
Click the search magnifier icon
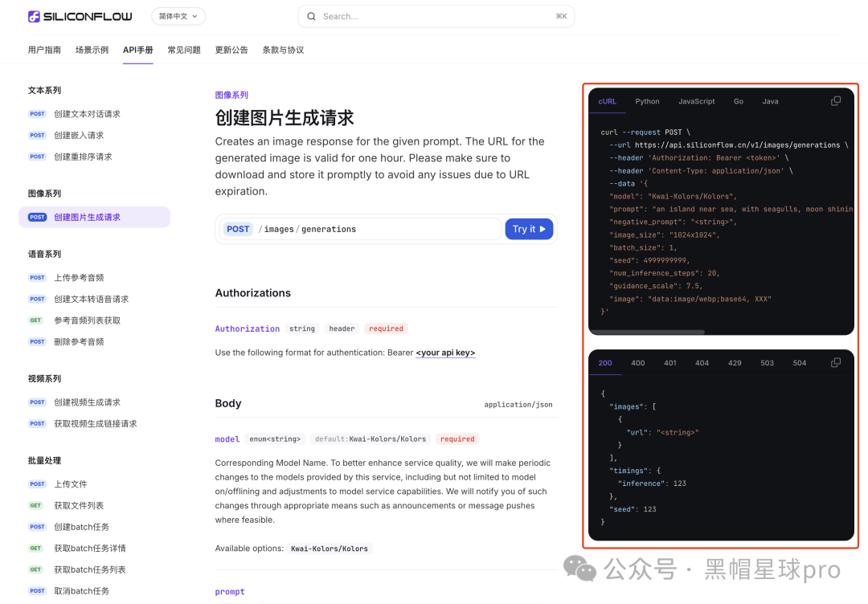[312, 17]
